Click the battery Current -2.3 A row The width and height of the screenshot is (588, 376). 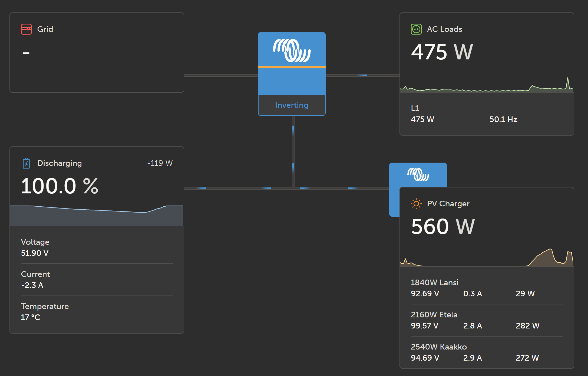97,280
